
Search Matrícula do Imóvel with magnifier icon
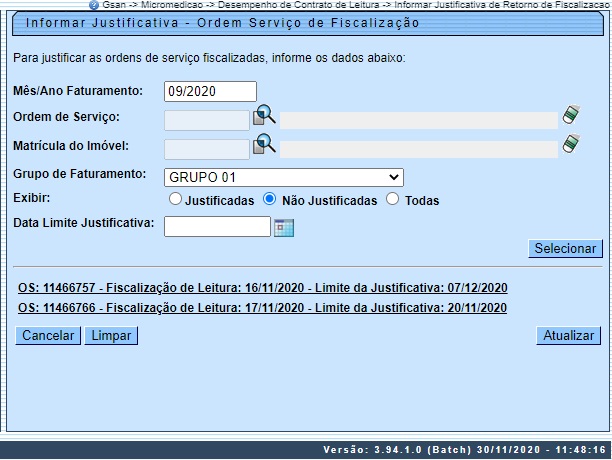[264, 144]
